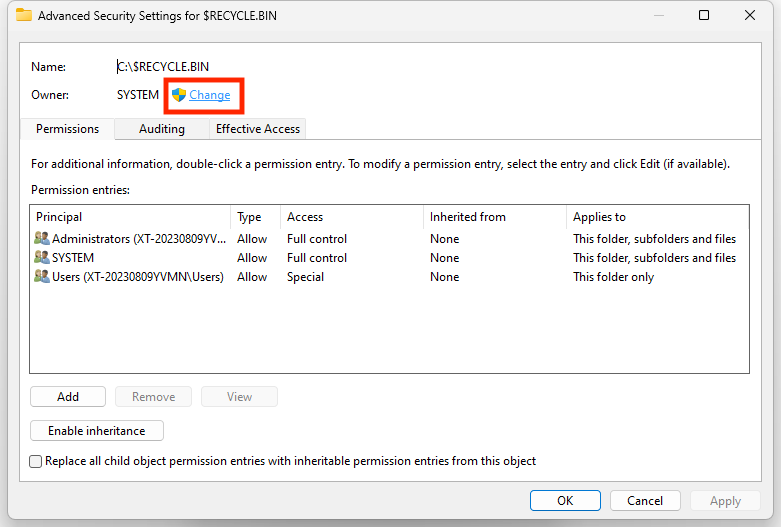This screenshot has height=527, width=781.
Task: Click the Type column header
Action: pyautogui.click(x=255, y=217)
